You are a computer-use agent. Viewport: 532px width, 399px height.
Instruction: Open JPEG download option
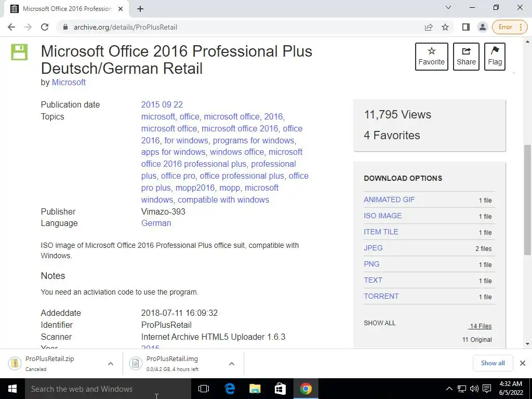point(373,248)
